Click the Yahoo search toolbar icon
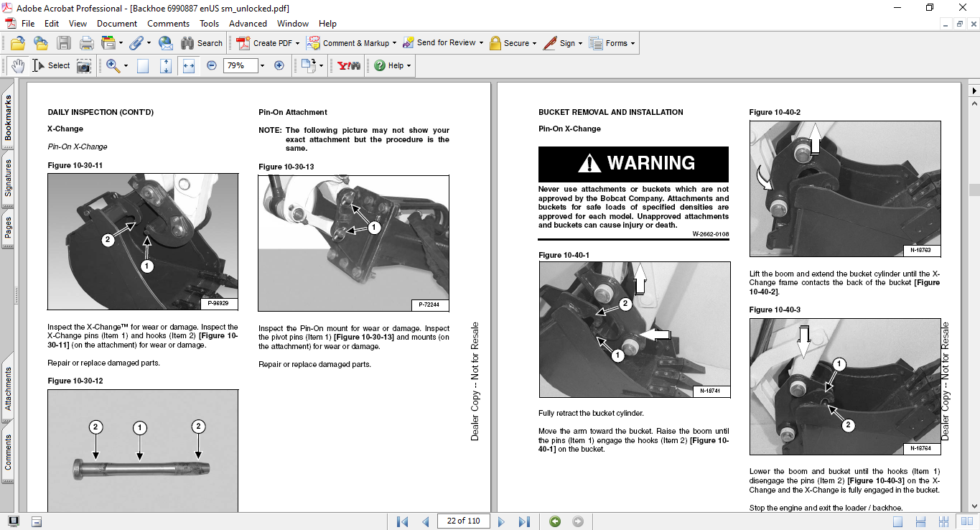980x530 pixels. click(349, 65)
